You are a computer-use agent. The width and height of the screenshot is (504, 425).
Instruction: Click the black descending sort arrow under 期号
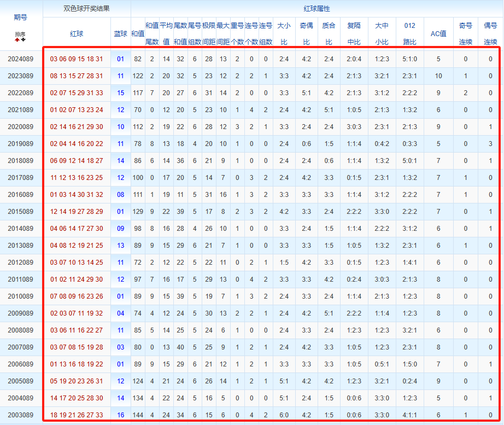(24, 40)
